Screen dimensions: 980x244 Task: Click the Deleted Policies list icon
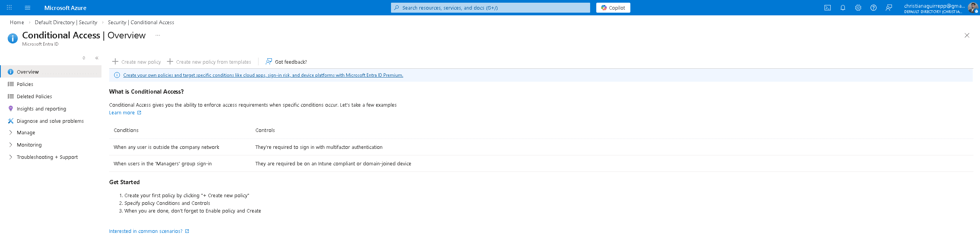coord(11,96)
